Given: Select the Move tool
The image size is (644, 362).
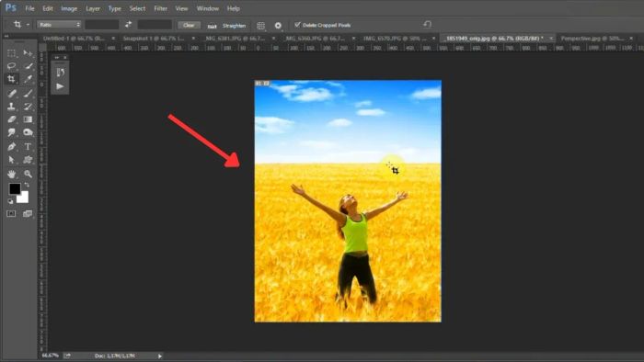Looking at the screenshot, I should coord(28,53).
